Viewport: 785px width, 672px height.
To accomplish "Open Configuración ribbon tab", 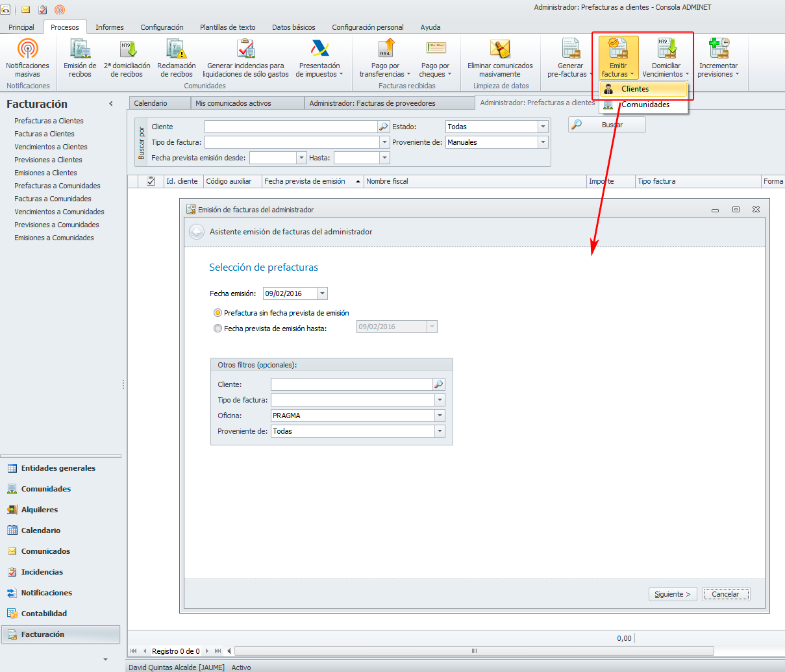I will tap(162, 27).
